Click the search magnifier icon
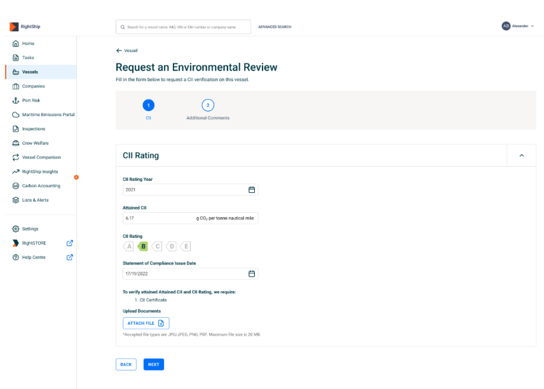 122,27
